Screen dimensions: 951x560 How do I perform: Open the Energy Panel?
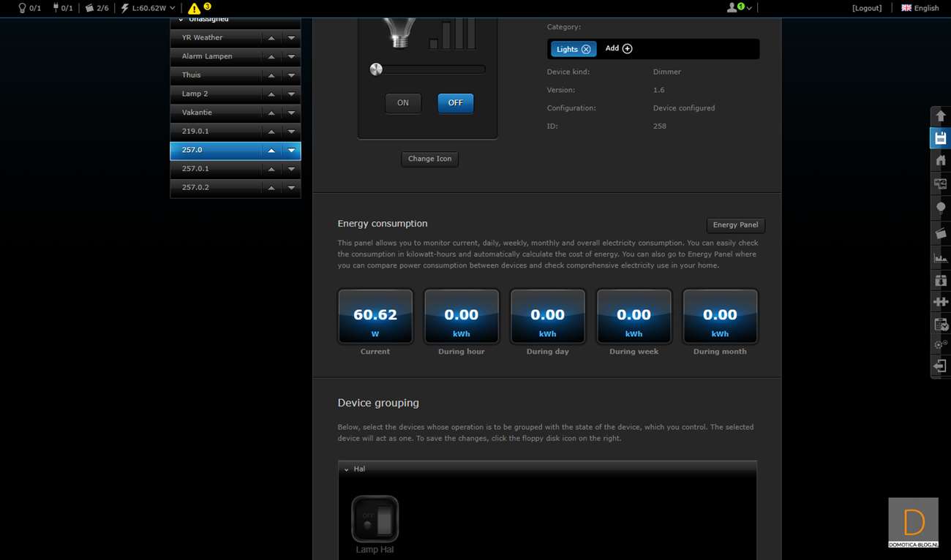tap(735, 225)
